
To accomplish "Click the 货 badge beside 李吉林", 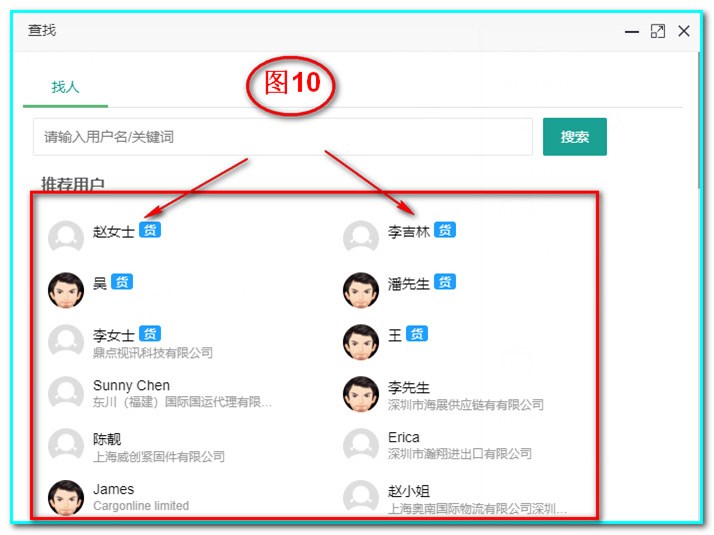I will [445, 230].
